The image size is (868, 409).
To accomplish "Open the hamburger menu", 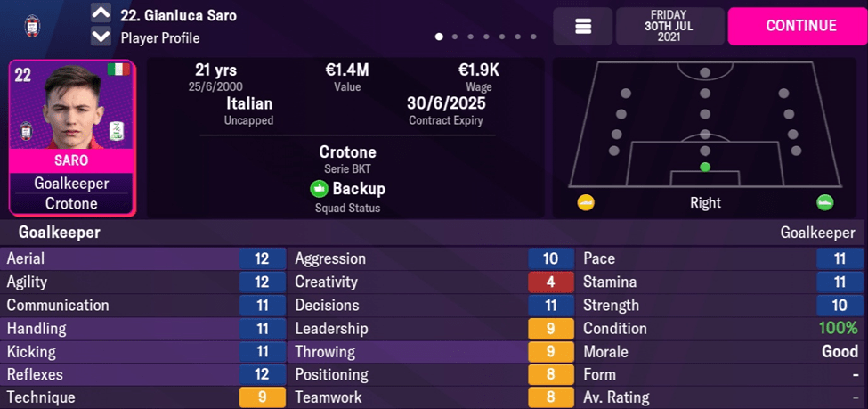I will coord(583,27).
